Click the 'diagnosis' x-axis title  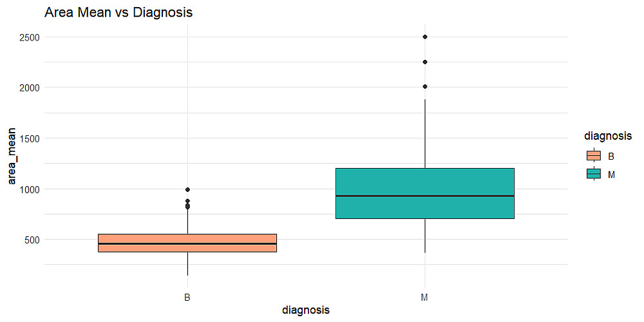306,310
